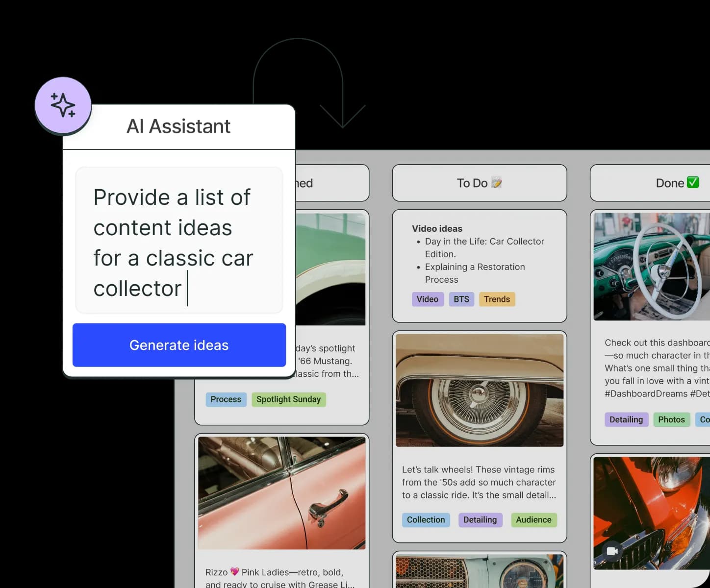Viewport: 710px width, 588px height.
Task: Click the purple AI Assistant sparkle icon
Action: coord(63,104)
